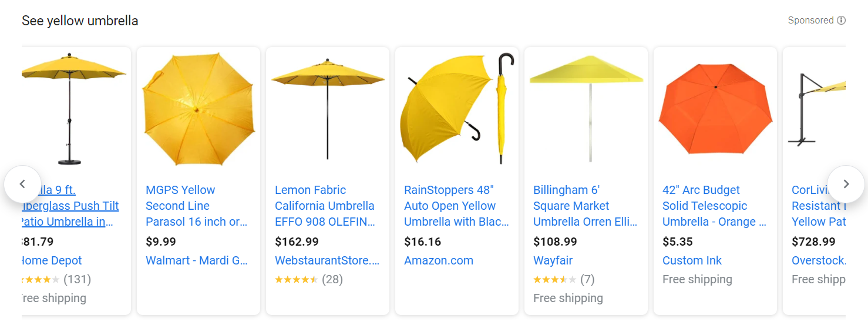
Task: Click the Sponsored info icon
Action: pyautogui.click(x=841, y=21)
